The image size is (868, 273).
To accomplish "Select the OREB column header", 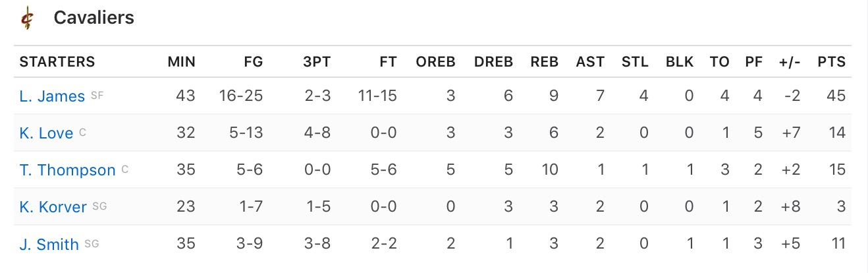I will (x=436, y=62).
